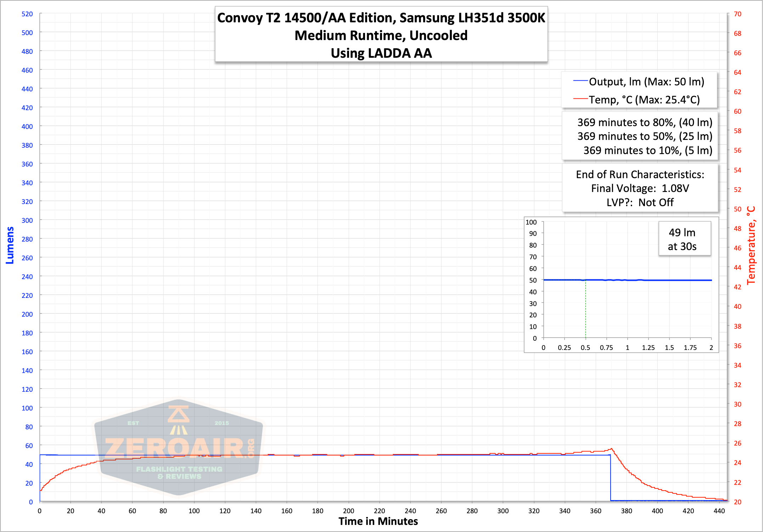Click the 200 label on the time axis
This screenshot has height=532, width=763.
[348, 511]
